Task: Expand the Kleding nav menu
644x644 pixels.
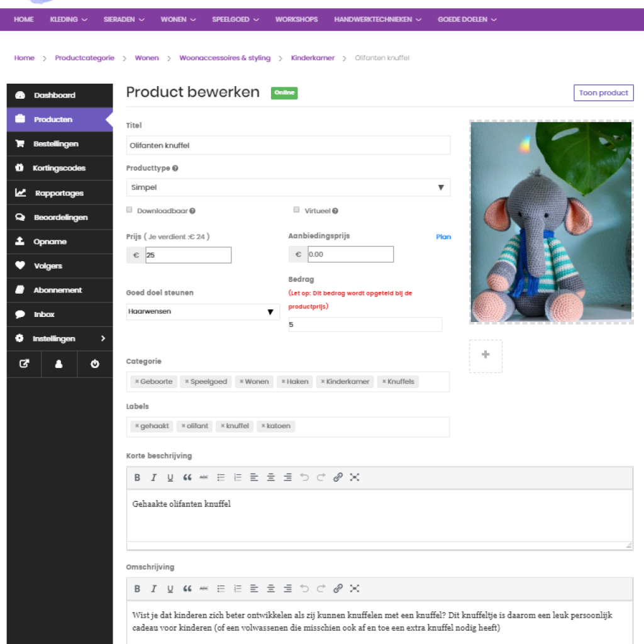Action: tap(69, 19)
